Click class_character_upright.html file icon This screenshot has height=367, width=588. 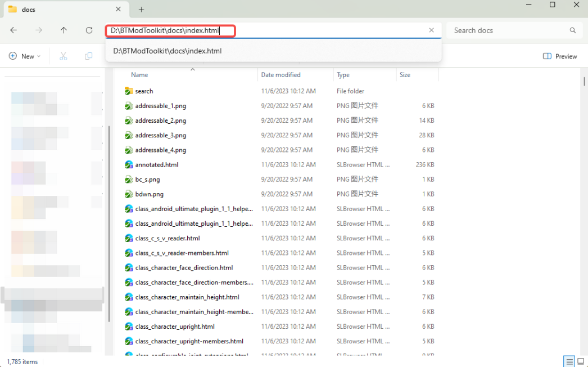point(129,326)
